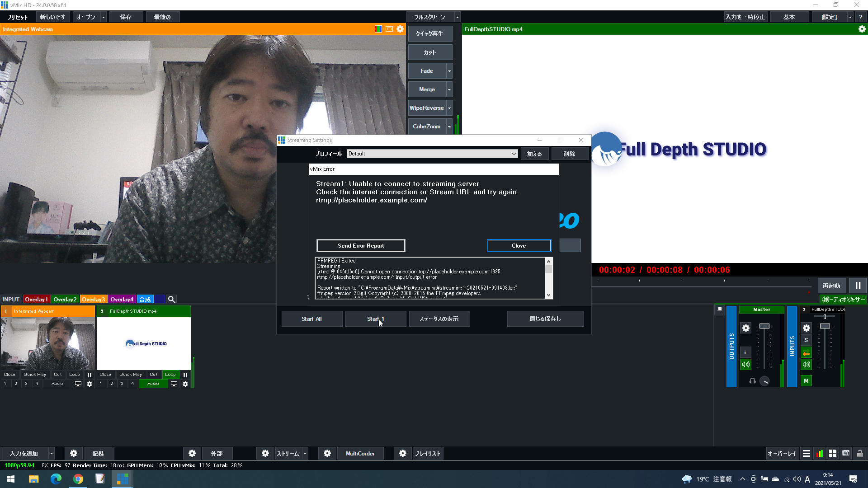The image size is (868, 488).
Task: Expand the add input arrow
Action: tap(52, 453)
